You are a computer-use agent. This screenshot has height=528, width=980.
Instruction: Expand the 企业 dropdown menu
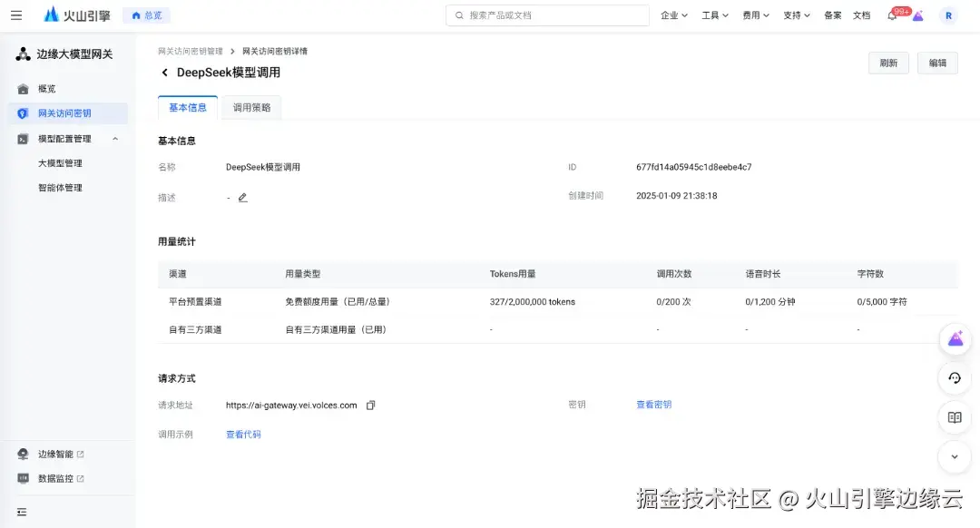pyautogui.click(x=673, y=15)
